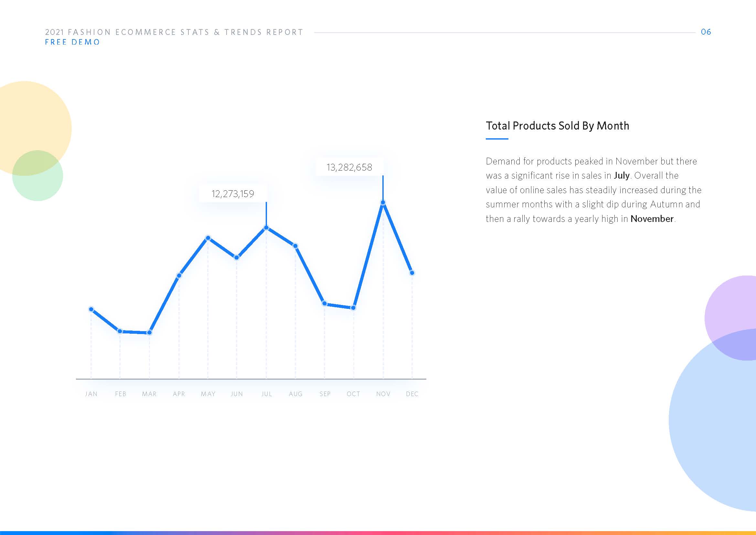Screen dimensions: 756x535
Task: Click the Total Products Sold By Month heading
Action: [x=557, y=126]
